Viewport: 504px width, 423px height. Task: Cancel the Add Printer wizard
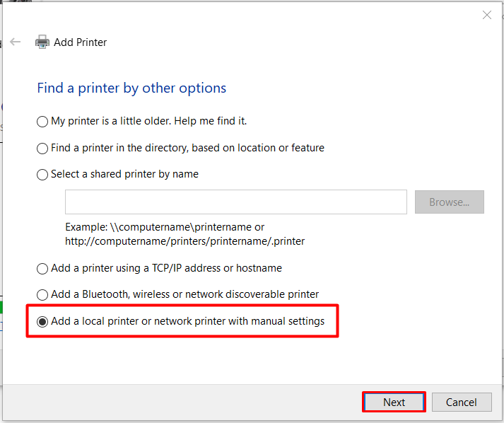click(x=461, y=402)
